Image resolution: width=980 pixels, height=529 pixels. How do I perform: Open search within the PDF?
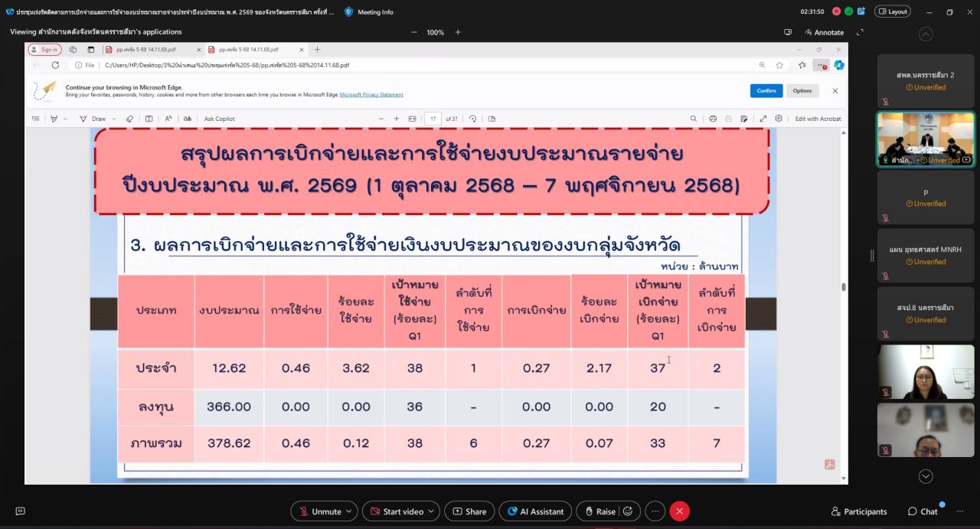coord(694,118)
